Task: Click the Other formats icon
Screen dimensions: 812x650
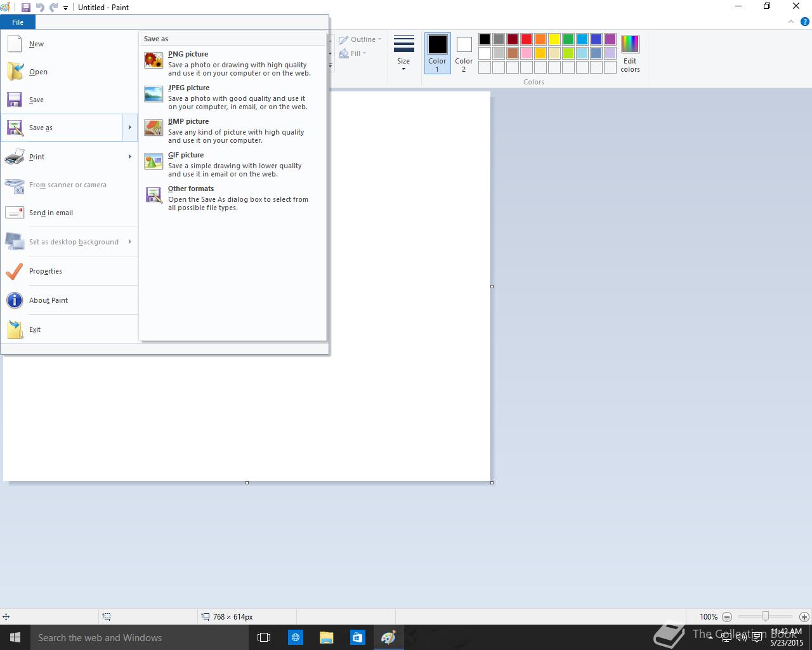Action: point(154,195)
